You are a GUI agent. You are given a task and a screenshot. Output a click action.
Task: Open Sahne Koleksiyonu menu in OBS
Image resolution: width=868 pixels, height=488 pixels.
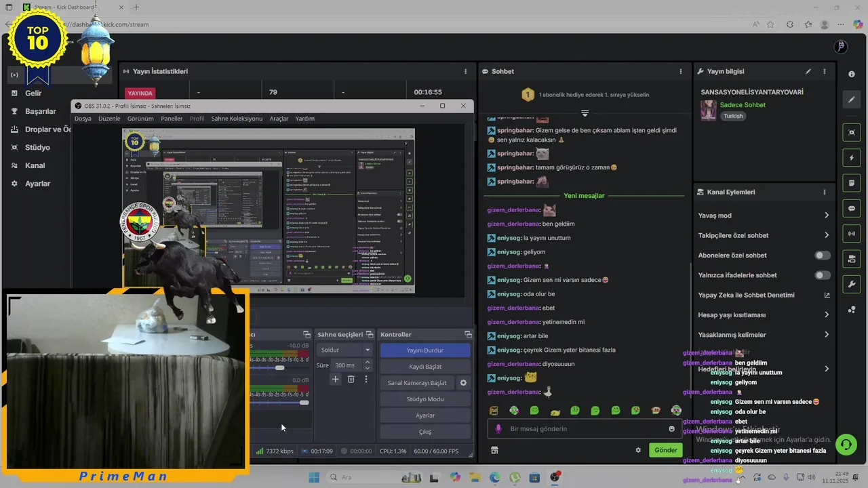(x=237, y=119)
